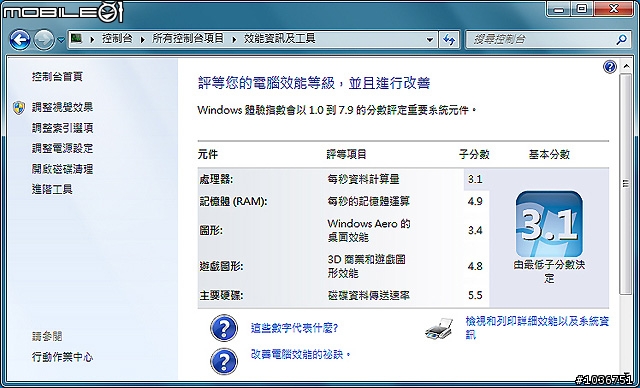Screen dimensions: 640x388
Task: Click the 處理器 row label
Action: [216, 179]
